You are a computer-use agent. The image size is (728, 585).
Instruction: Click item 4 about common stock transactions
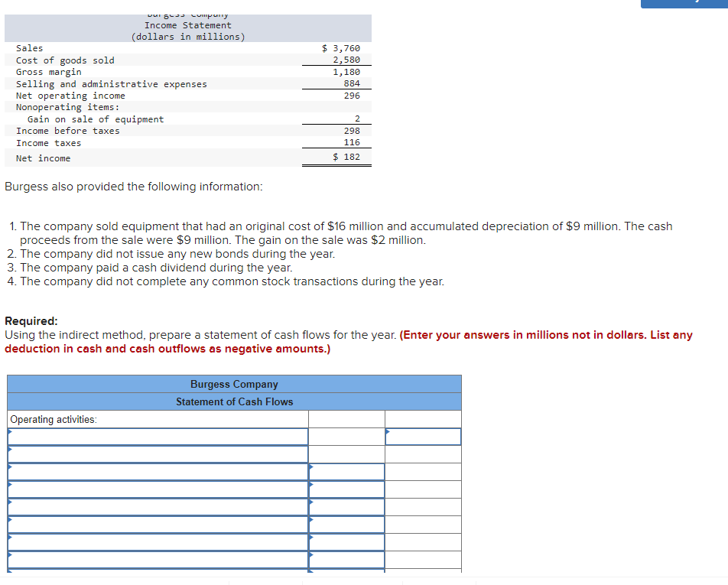point(226,282)
